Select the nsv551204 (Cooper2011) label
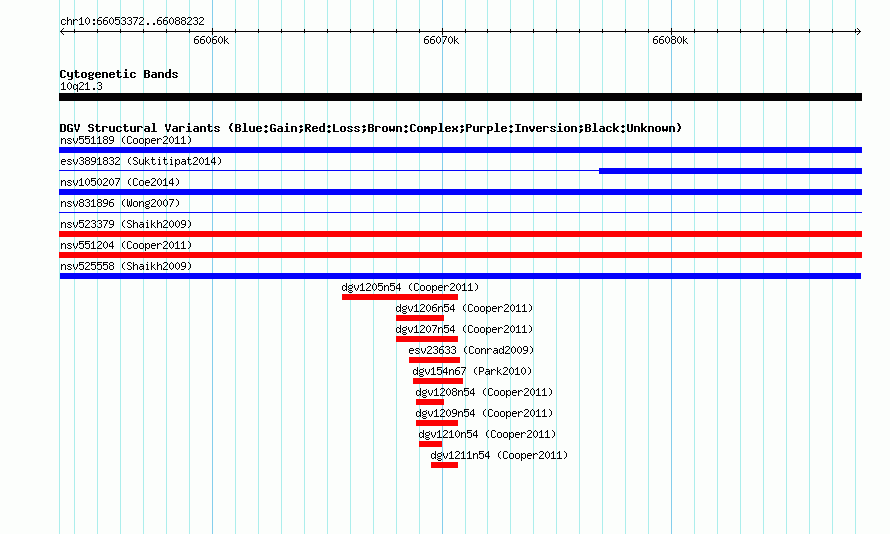Screen dimensions: 890x534 click(126, 245)
